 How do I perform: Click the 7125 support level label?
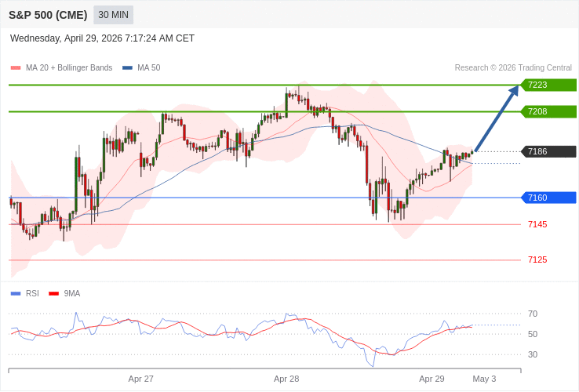[x=537, y=260]
